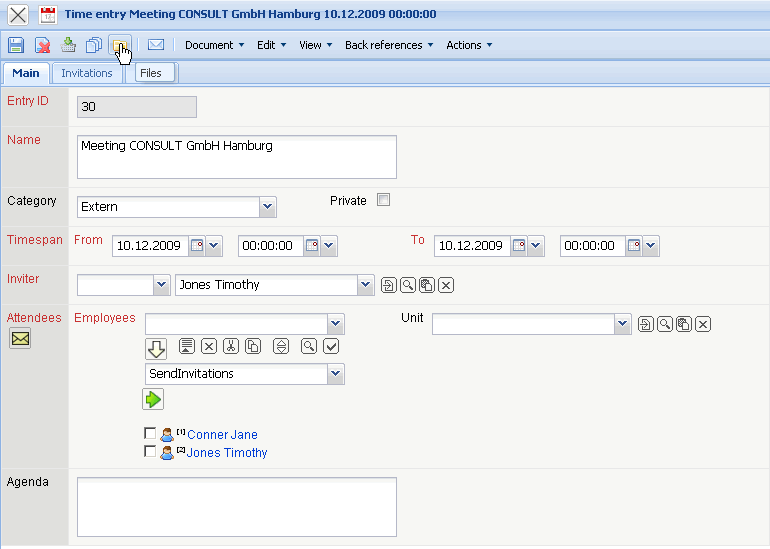Screen dimensions: 770x549
Task: Click the magnifier search icon beside Inviter
Action: pos(408,286)
